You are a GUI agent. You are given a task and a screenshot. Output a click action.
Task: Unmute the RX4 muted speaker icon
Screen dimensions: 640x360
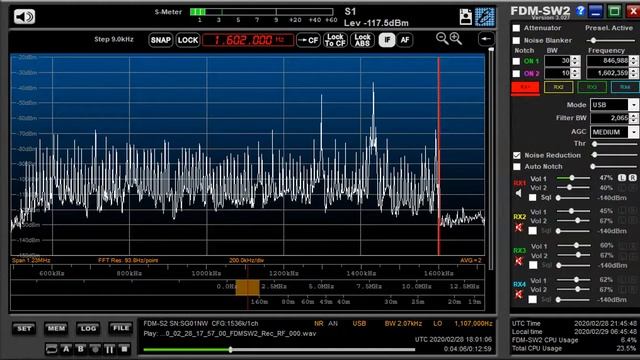[x=519, y=294]
